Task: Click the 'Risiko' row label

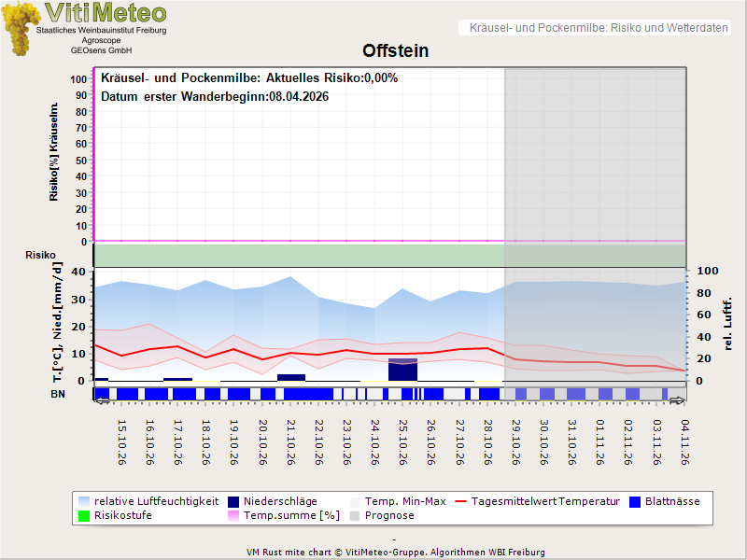Action: 40,255
